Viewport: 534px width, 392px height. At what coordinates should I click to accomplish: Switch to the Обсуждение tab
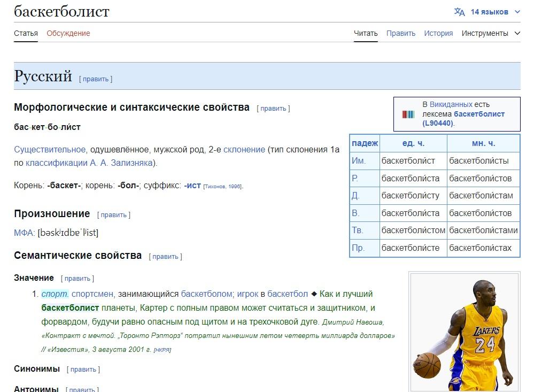(68, 33)
